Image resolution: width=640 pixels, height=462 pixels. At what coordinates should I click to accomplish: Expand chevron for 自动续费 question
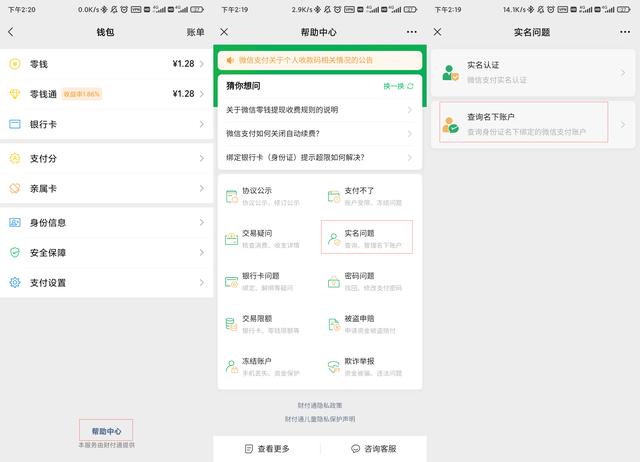point(410,134)
